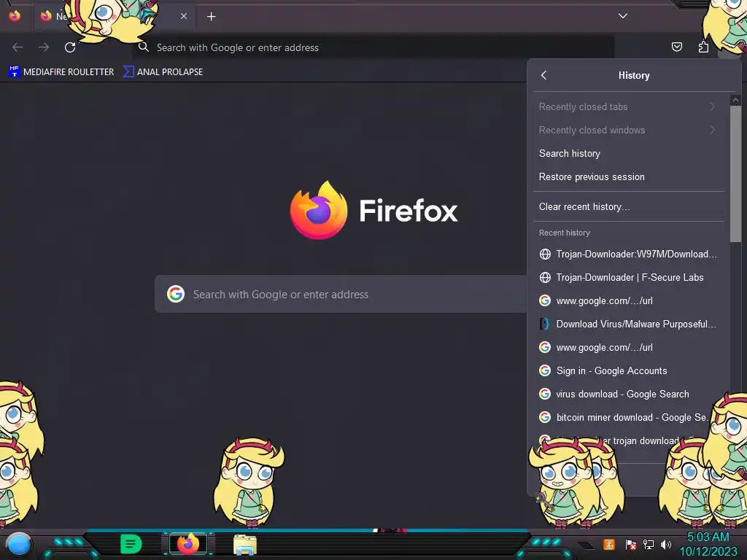Open bitcoin miner download history entry

(628, 417)
